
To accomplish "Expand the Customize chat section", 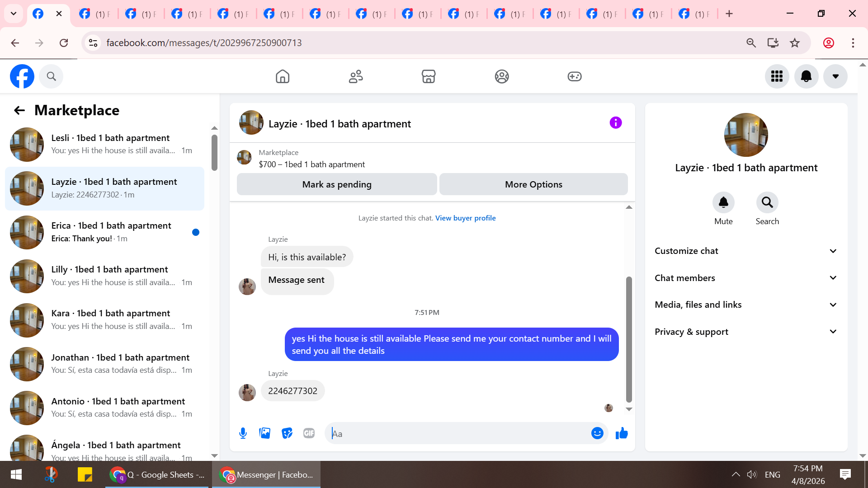I will [x=746, y=251].
